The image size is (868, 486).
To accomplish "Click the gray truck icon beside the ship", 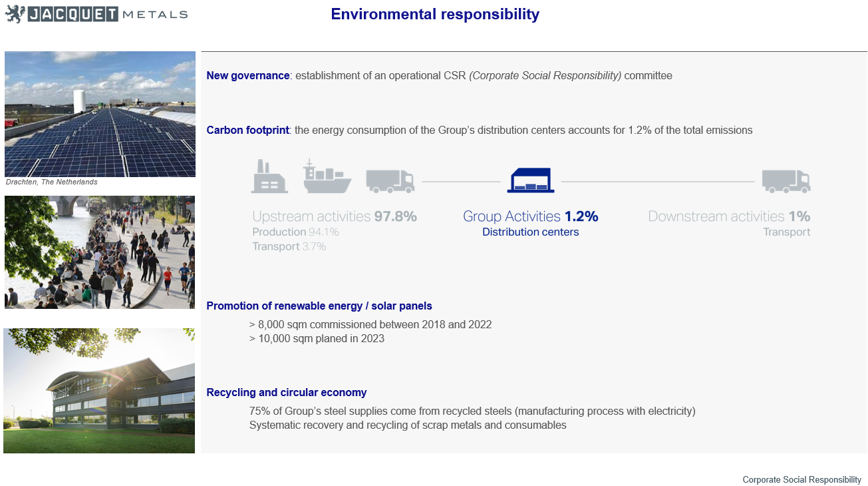I will tap(390, 181).
